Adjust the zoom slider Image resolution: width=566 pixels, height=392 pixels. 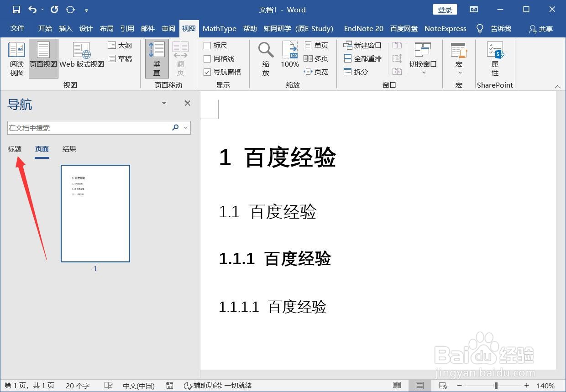click(x=495, y=386)
